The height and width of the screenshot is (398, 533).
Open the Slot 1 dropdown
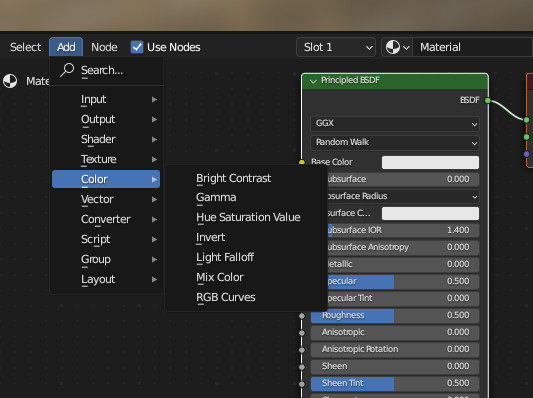point(336,47)
